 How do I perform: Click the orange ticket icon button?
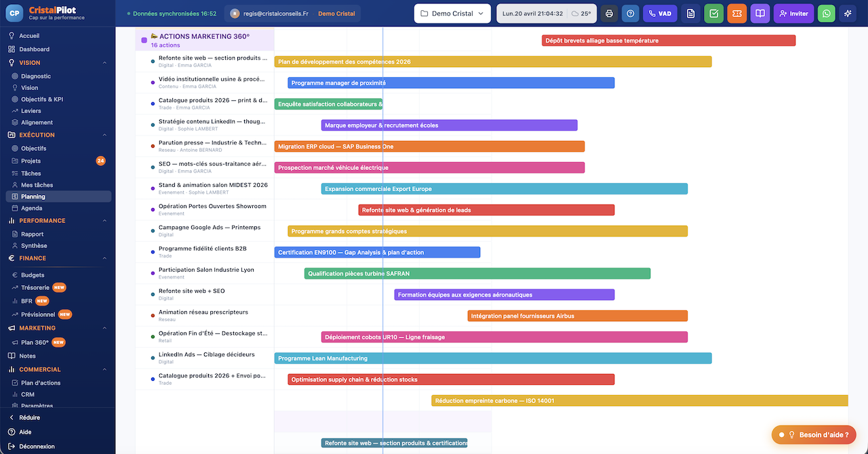[736, 14]
